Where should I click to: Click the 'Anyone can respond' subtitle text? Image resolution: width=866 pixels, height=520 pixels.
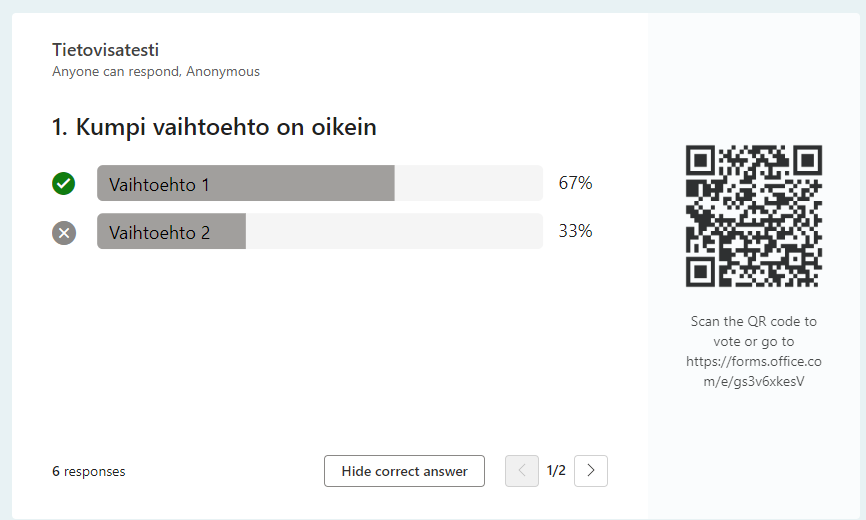point(115,72)
